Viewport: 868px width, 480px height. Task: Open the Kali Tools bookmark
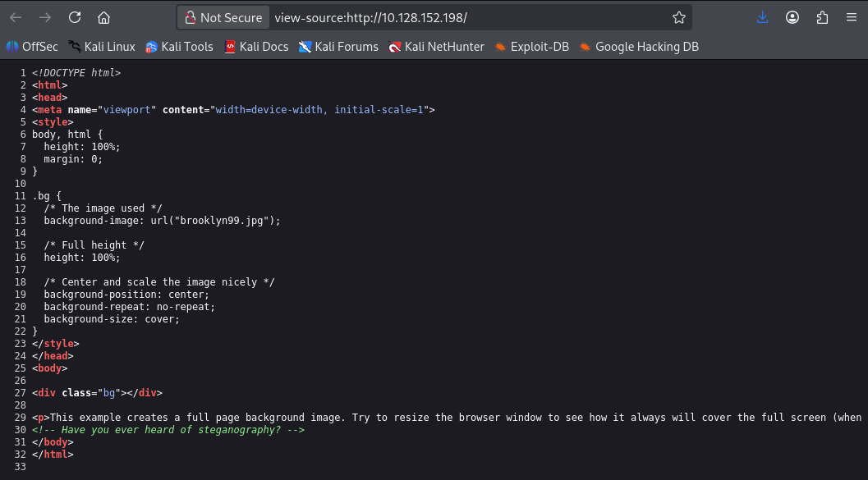tap(179, 47)
